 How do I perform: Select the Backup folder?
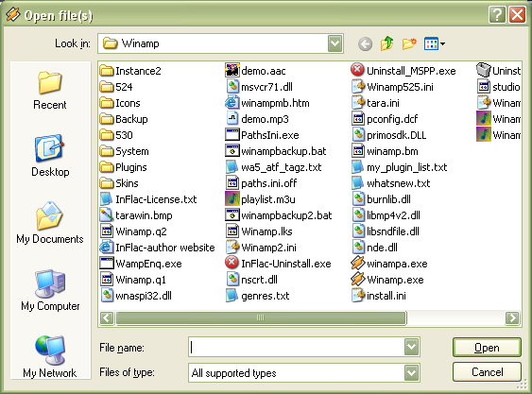[x=124, y=119]
